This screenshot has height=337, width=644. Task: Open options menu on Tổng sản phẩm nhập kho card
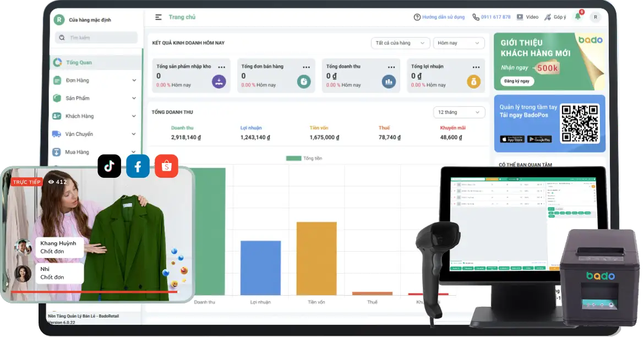pos(222,67)
